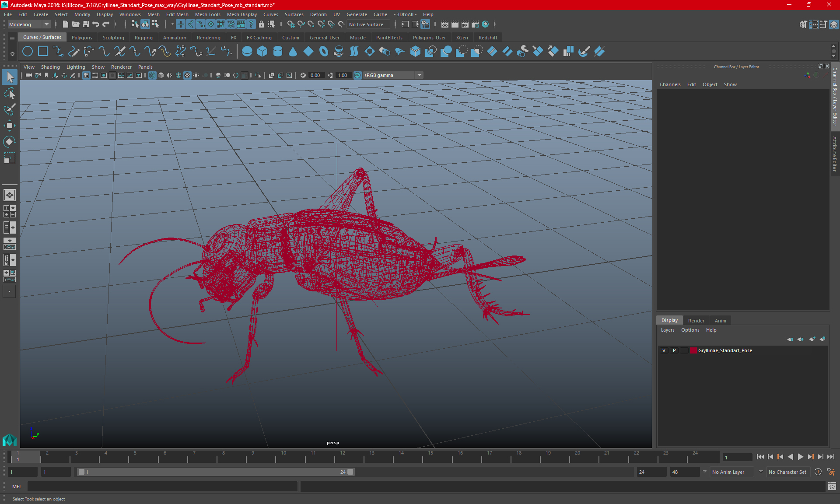
Task: Toggle wireframe shading in viewport toolbar
Action: pos(152,75)
